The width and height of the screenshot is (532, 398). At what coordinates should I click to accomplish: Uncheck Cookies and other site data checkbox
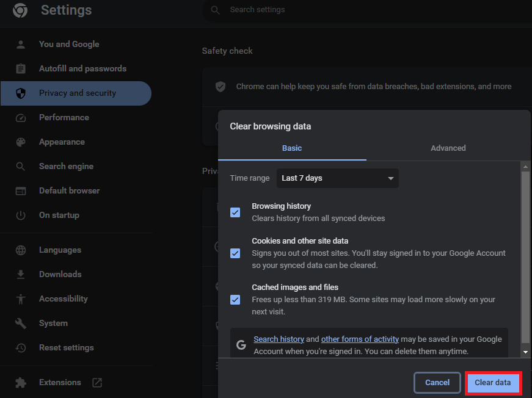pos(235,253)
